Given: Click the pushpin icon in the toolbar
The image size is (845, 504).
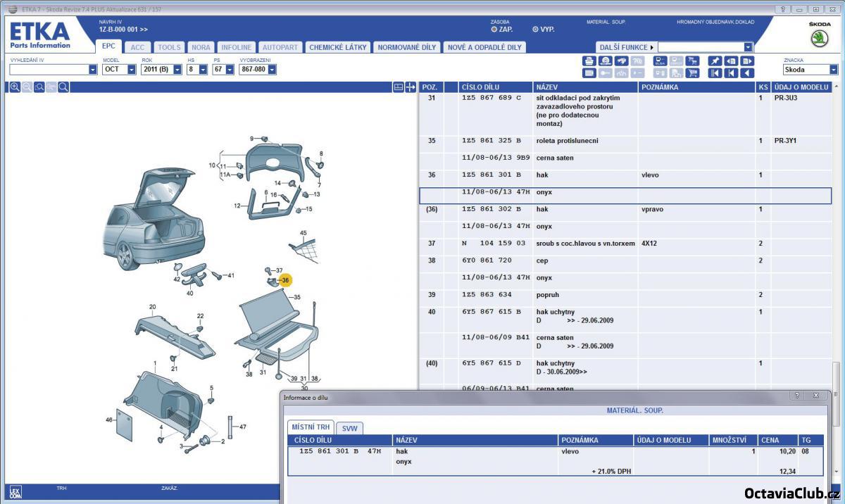Looking at the screenshot, I should [715, 61].
